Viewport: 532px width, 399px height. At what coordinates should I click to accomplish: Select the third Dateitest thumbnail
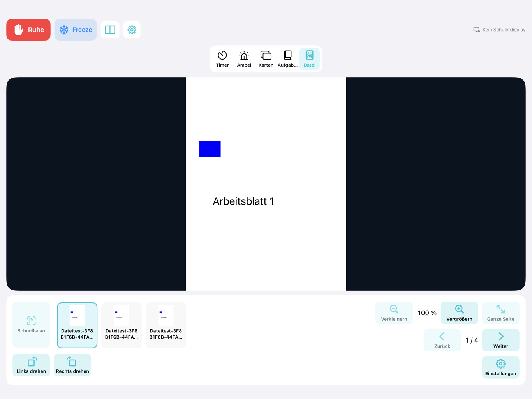pyautogui.click(x=166, y=325)
